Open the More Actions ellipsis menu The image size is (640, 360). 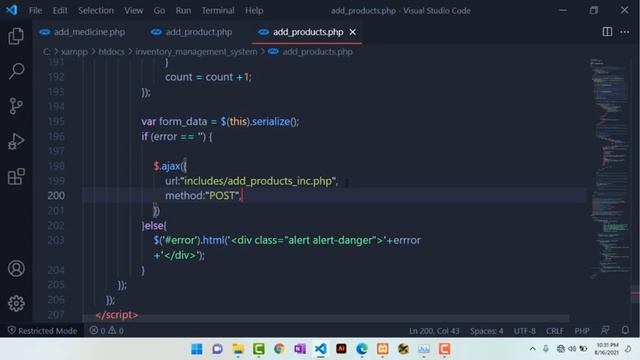click(x=624, y=32)
